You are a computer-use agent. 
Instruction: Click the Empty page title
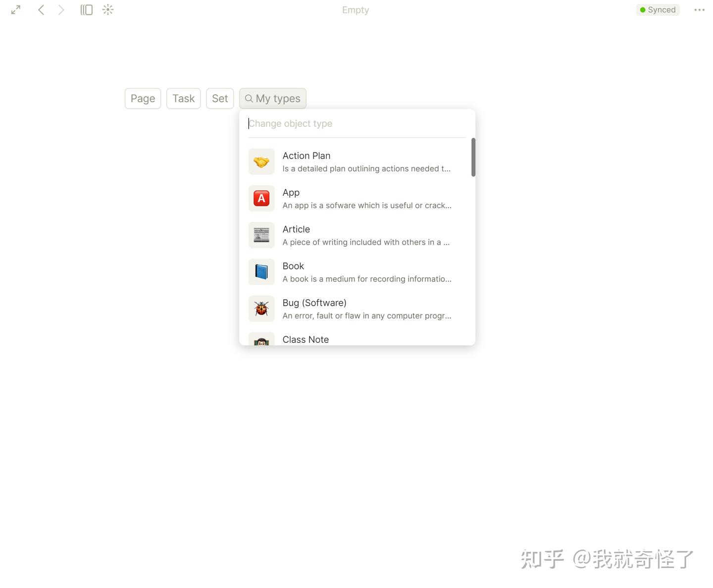tap(356, 10)
